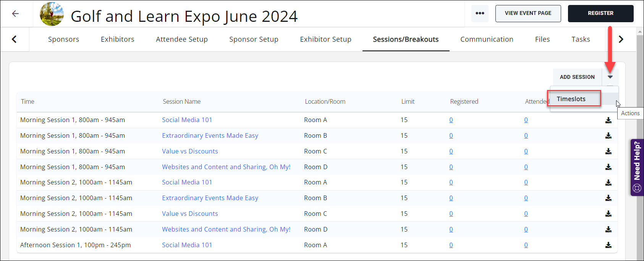
Task: Open the Exhibitor Setup tab
Action: coord(325,39)
